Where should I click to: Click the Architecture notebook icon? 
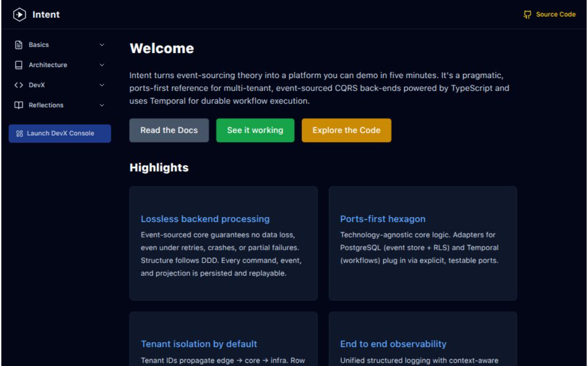click(x=19, y=65)
